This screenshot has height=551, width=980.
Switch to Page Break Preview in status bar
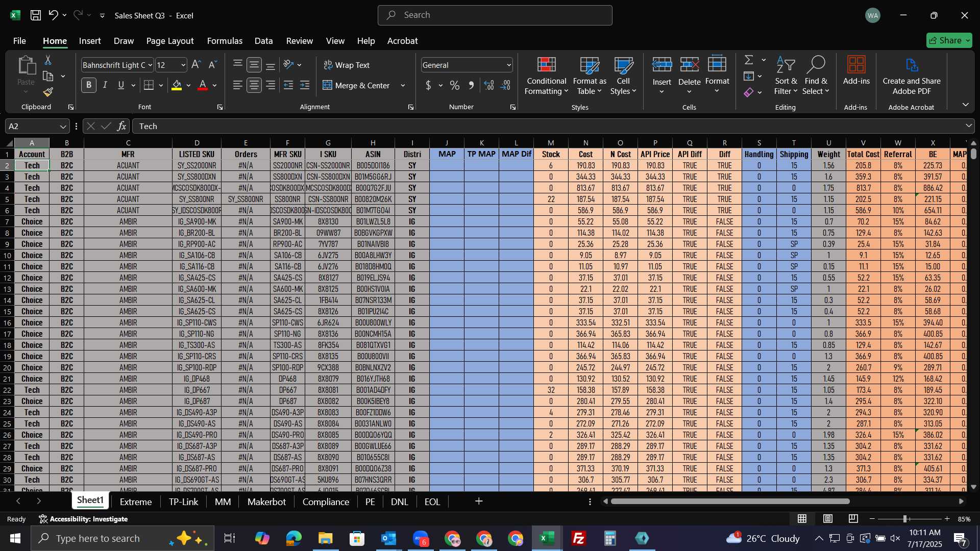[853, 519]
